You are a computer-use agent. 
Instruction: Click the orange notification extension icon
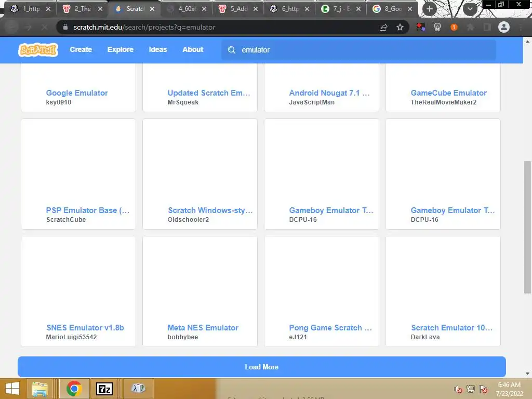pyautogui.click(x=454, y=27)
